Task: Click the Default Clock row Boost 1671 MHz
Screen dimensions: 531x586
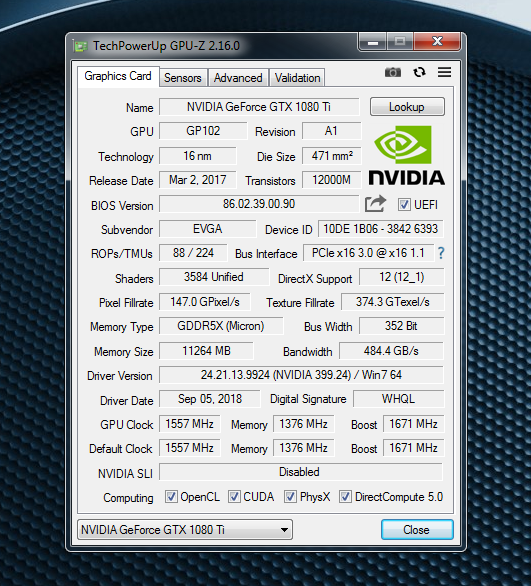Action: coord(414,448)
